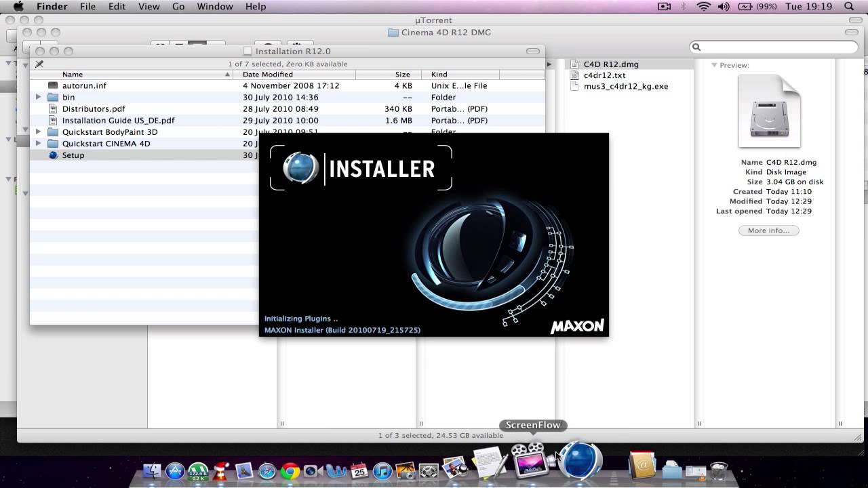Expand the Quickstart BodyPaint 3D folder
868x488 pixels.
click(39, 131)
